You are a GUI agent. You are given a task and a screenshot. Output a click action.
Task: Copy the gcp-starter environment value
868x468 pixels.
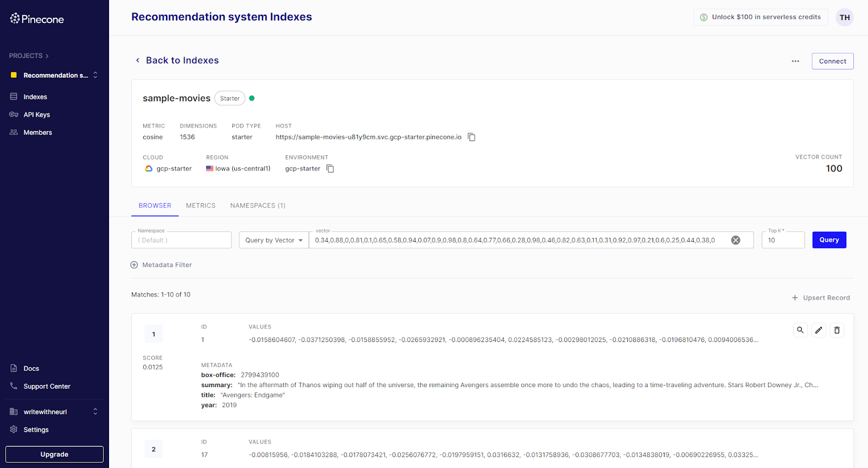330,169
